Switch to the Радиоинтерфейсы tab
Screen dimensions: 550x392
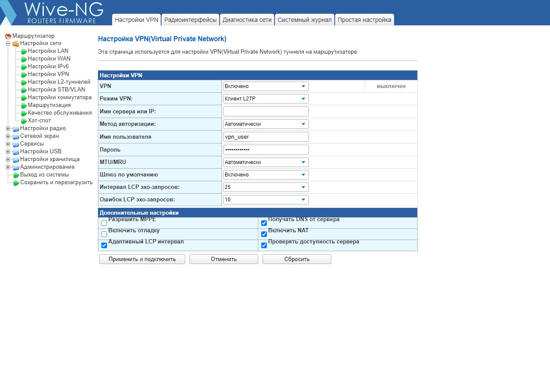[x=190, y=20]
